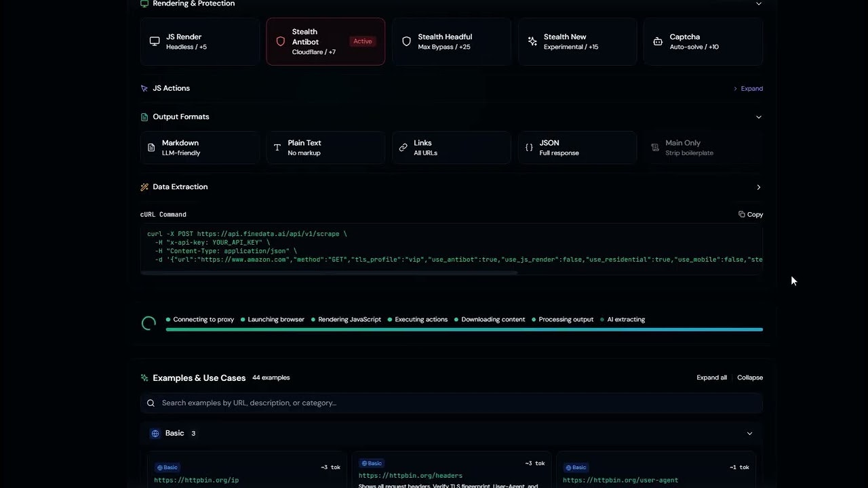This screenshot has width=868, height=488.
Task: Click the Stealth New sparkle icon
Action: (x=532, y=41)
